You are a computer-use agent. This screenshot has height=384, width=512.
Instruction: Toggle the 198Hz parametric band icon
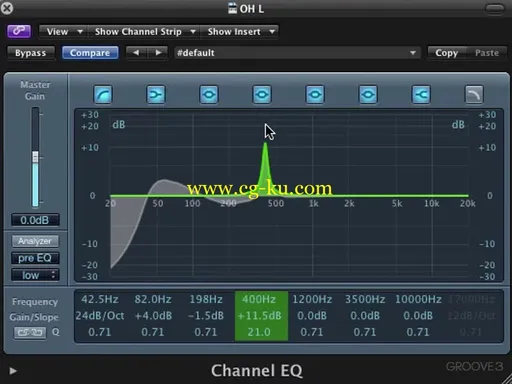pyautogui.click(x=209, y=95)
